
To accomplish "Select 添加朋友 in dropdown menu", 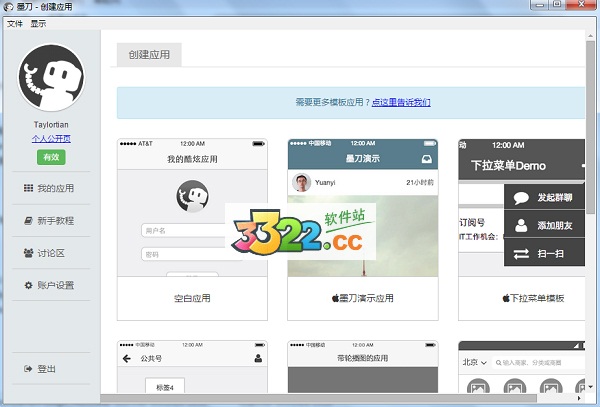I will click(x=547, y=226).
